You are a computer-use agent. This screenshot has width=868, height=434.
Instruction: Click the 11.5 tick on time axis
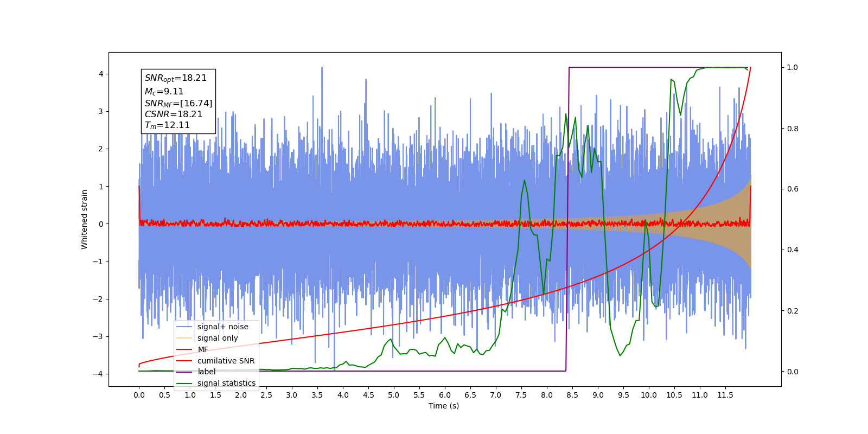pos(725,395)
